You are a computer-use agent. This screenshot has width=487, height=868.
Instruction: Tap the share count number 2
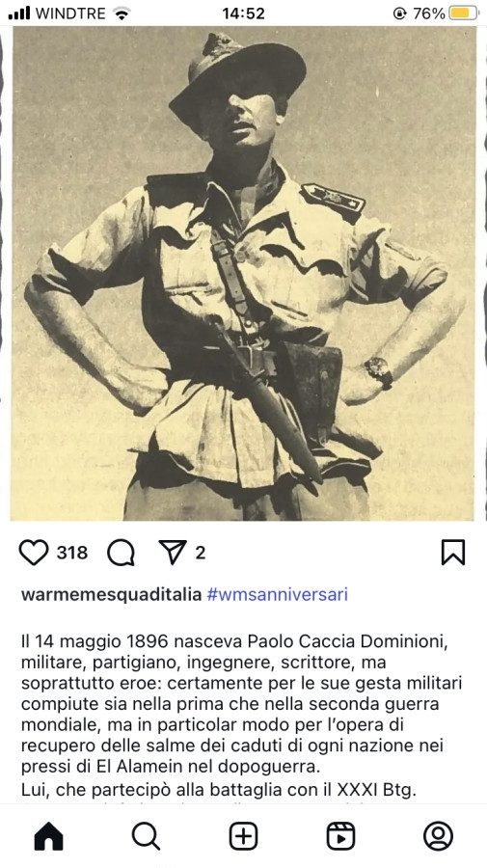[x=201, y=553]
